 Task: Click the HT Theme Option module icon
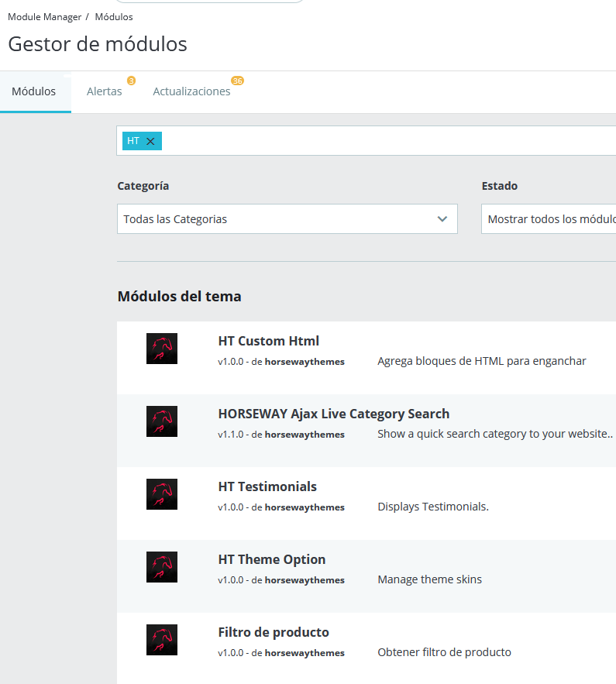(x=162, y=567)
